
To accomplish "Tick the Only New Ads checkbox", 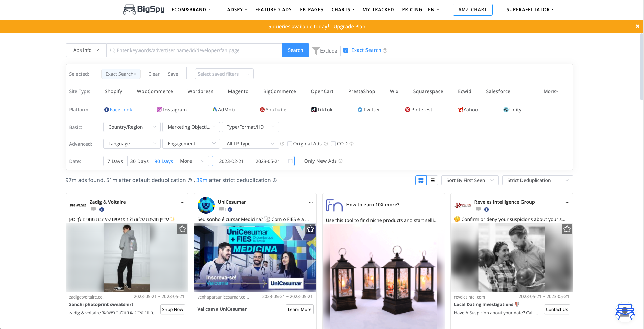I will [x=301, y=161].
